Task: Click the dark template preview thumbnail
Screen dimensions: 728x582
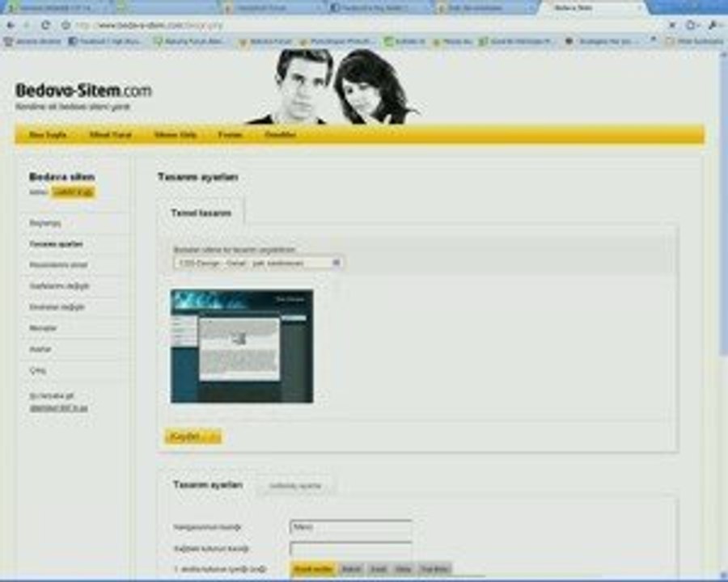Action: click(242, 346)
